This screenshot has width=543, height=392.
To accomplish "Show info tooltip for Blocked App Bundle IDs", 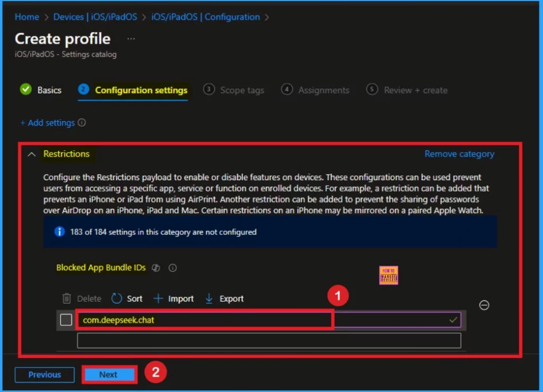I will [x=172, y=268].
